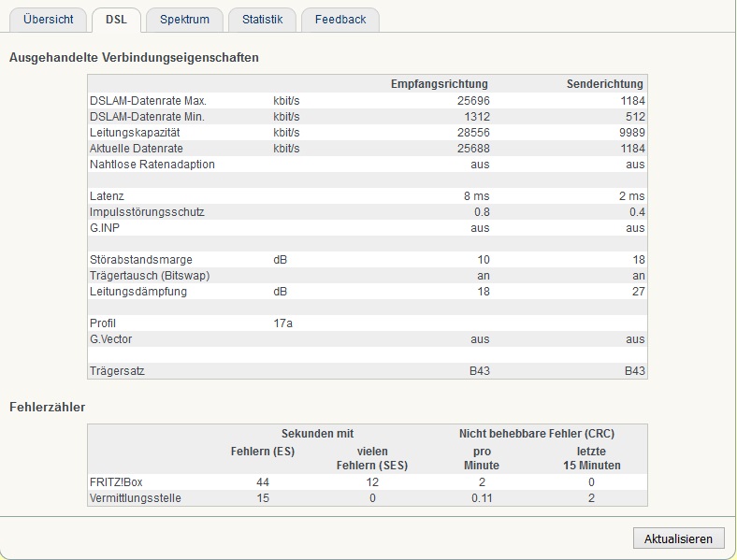
Task: Click the Fehlerzähler heading
Action: point(47,407)
